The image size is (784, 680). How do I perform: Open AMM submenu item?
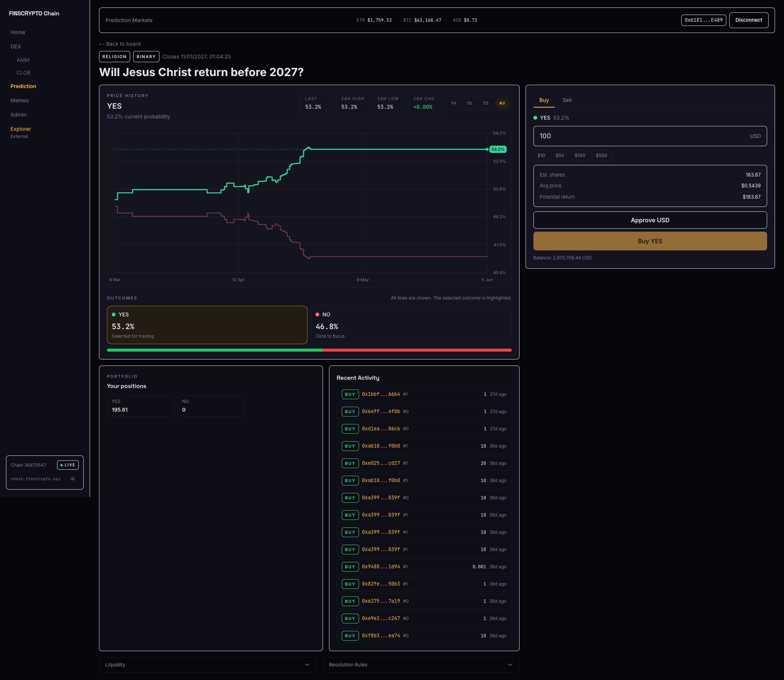(23, 60)
